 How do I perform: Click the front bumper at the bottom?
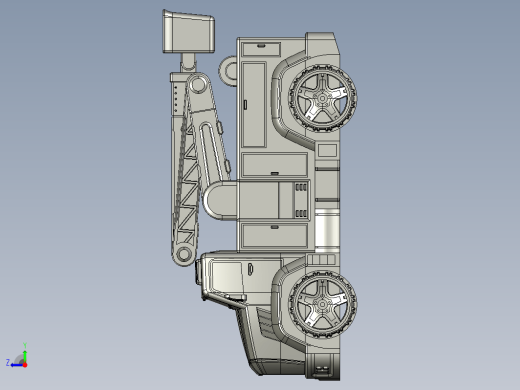[322, 366]
